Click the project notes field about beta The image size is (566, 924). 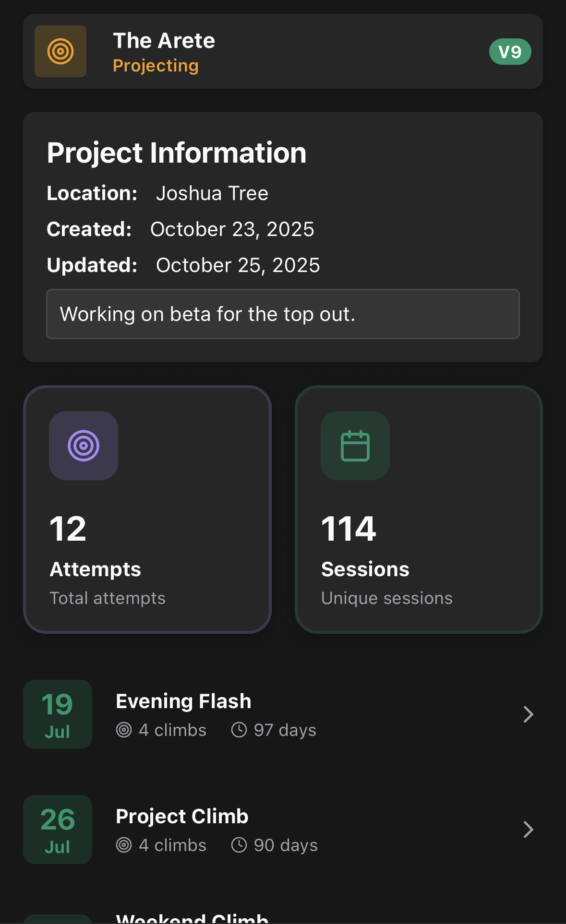[283, 314]
